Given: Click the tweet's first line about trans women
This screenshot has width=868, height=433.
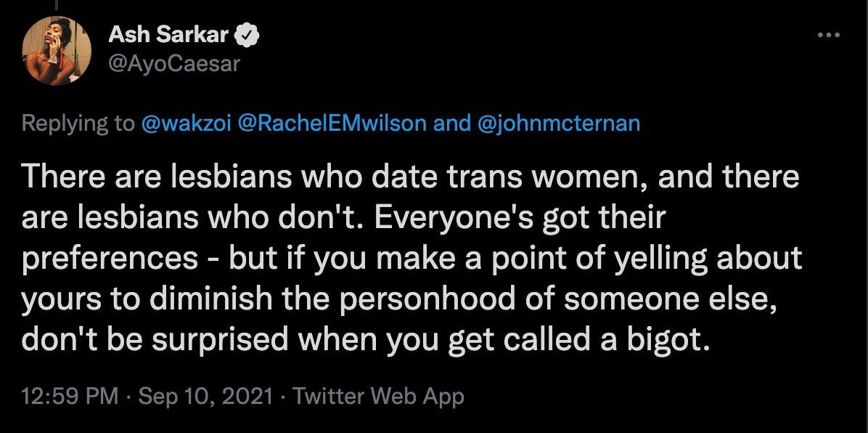Looking at the screenshot, I should click(410, 178).
